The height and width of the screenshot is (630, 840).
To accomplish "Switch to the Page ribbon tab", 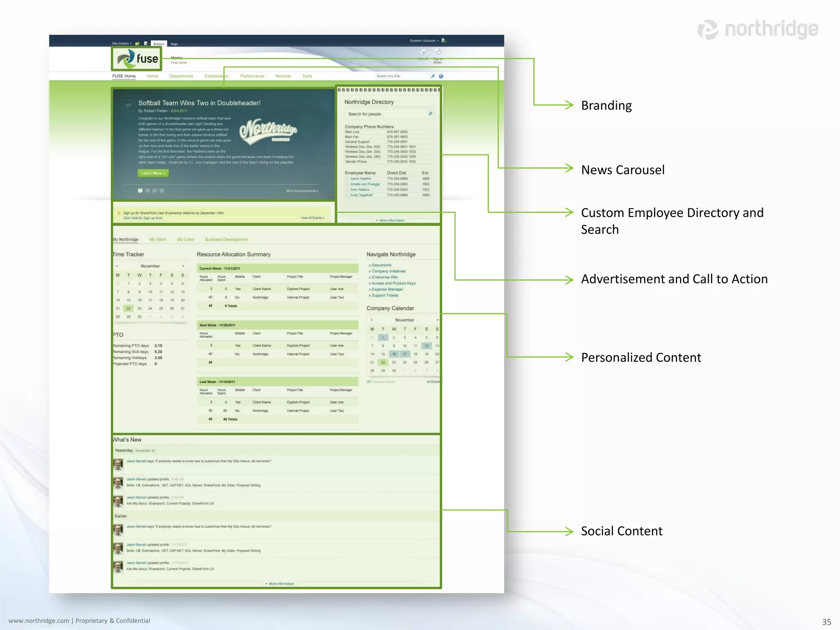I will [174, 43].
